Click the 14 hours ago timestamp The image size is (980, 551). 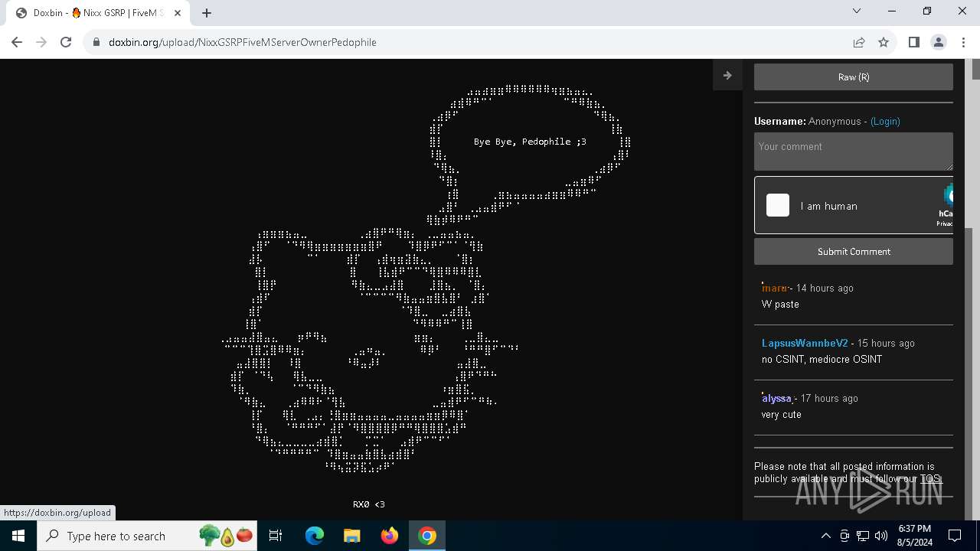(825, 288)
